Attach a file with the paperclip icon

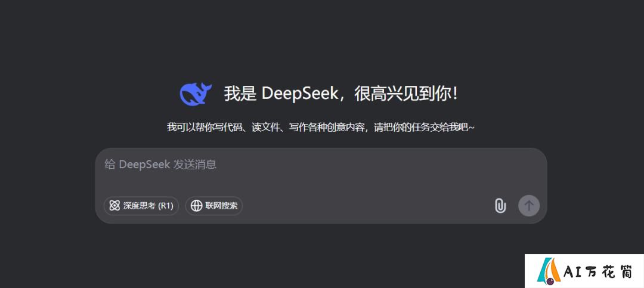[x=500, y=206]
